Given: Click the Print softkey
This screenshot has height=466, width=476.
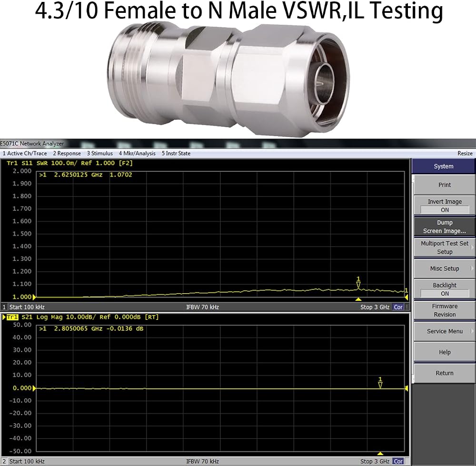Looking at the screenshot, I should click(x=445, y=185).
